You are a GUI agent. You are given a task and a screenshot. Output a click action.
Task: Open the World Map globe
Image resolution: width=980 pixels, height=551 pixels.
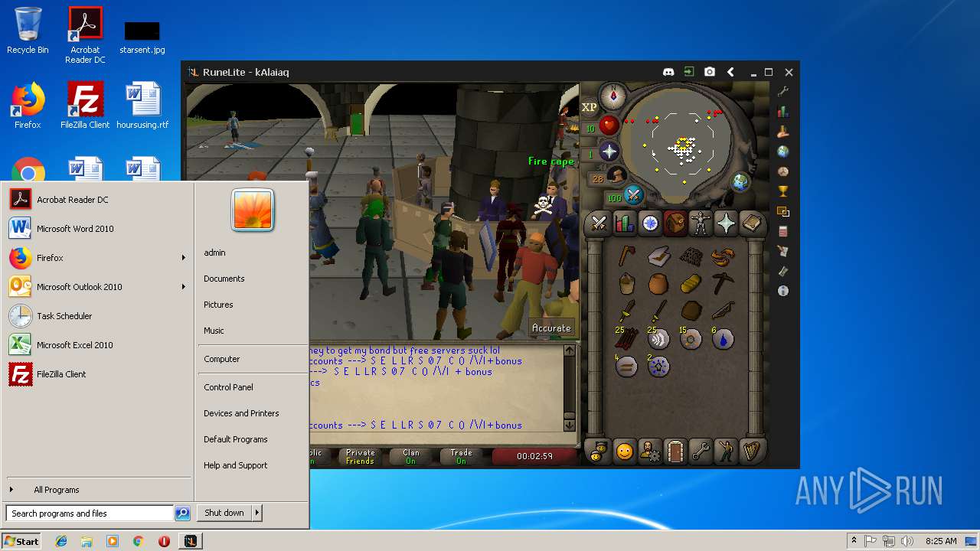click(x=740, y=182)
